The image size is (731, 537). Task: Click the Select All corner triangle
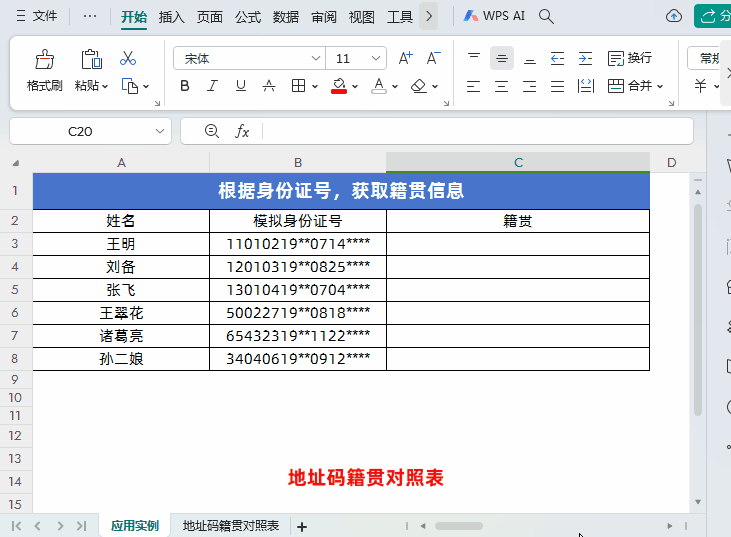pos(16,163)
